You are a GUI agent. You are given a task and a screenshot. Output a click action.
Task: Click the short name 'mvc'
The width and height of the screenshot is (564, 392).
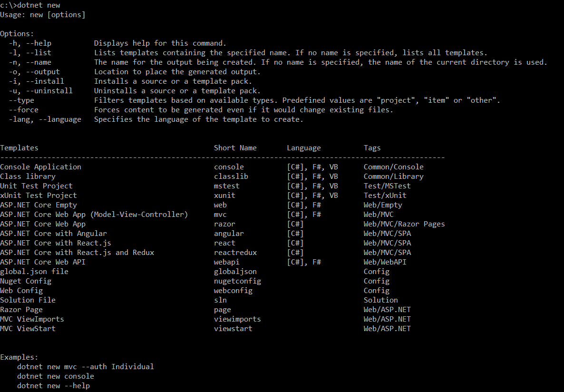[x=220, y=215]
